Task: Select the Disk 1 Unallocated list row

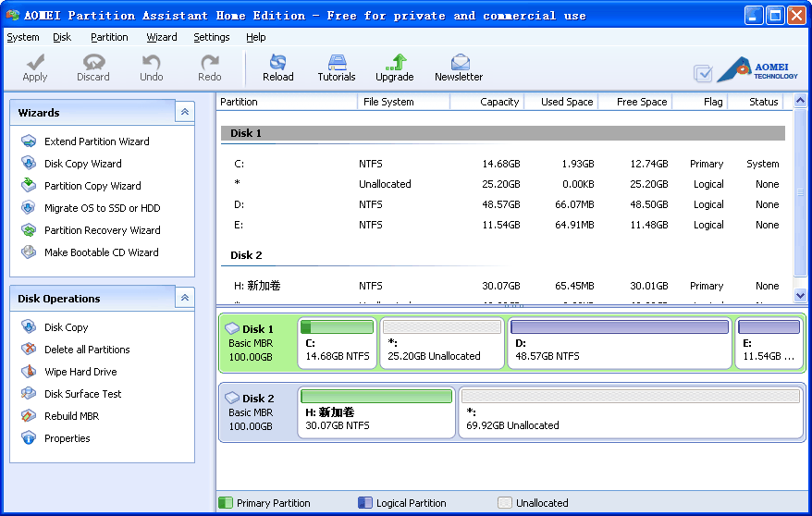Action: pos(503,184)
